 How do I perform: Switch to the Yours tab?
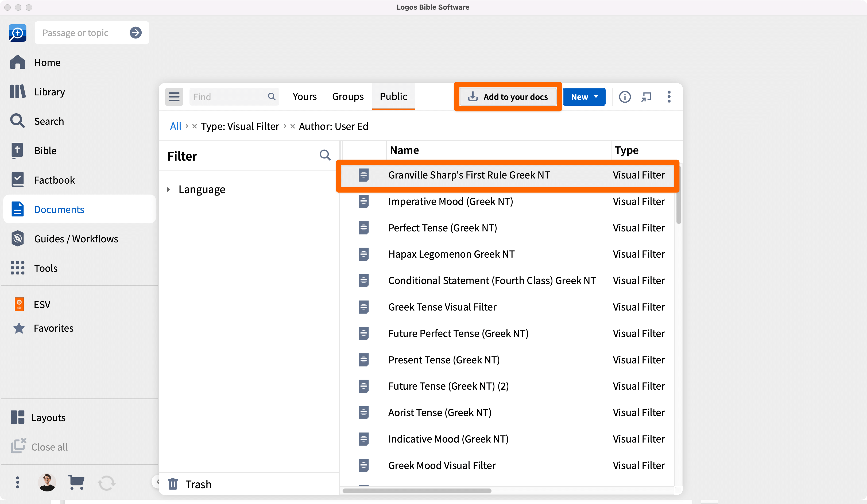(304, 97)
